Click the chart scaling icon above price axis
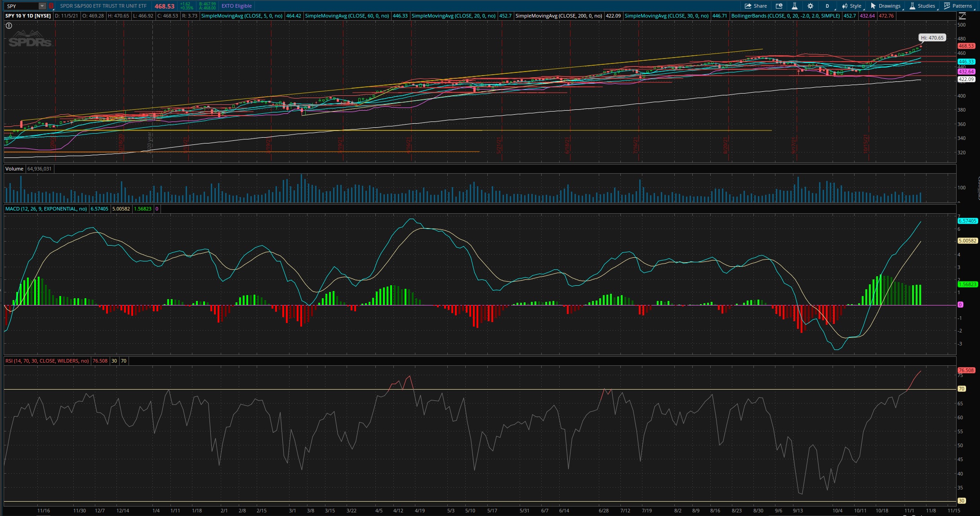980x516 pixels. [x=962, y=16]
